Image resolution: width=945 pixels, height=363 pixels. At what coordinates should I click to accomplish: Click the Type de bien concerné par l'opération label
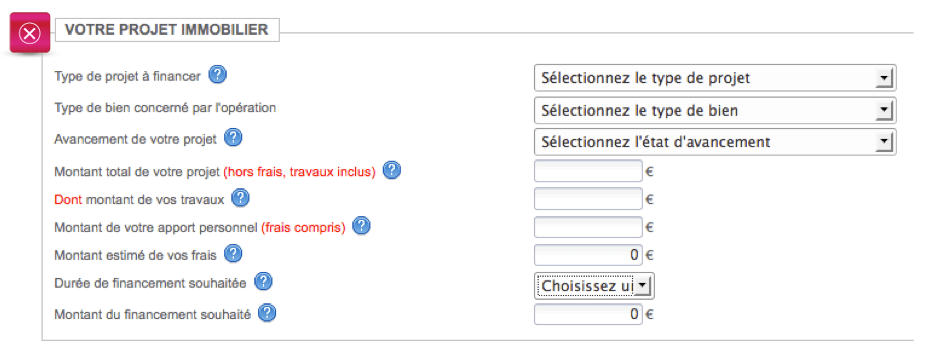click(x=165, y=108)
